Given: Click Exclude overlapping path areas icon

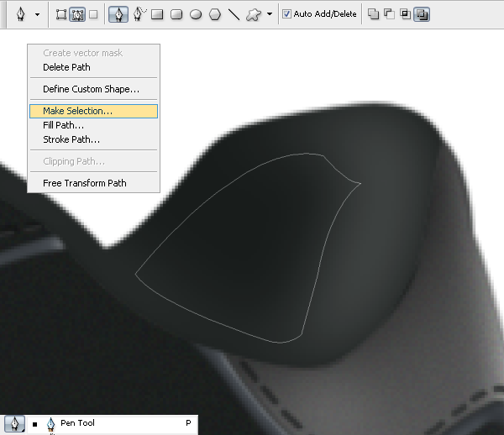Looking at the screenshot, I should tap(422, 14).
